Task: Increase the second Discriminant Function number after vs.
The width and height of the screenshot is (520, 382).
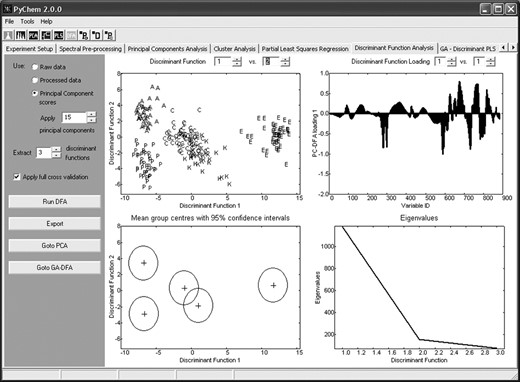Action: click(285, 59)
